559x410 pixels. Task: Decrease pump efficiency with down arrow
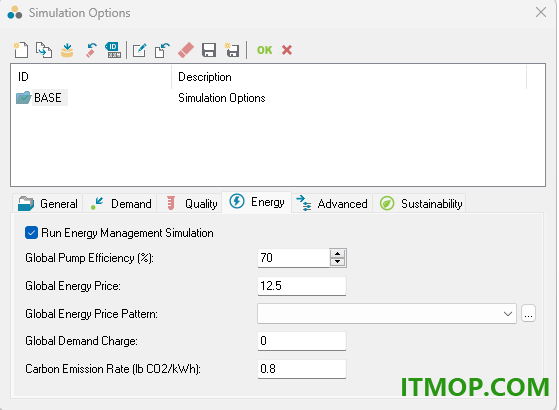338,262
